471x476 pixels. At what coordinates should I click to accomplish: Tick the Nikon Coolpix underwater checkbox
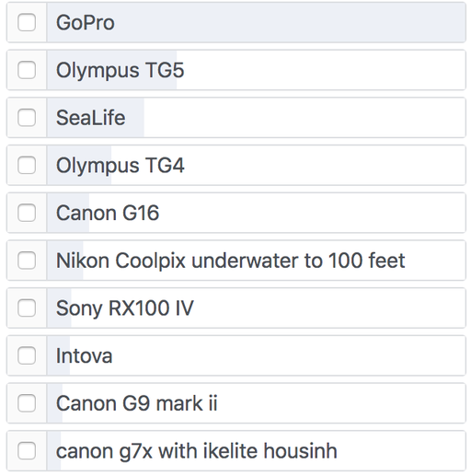[27, 261]
